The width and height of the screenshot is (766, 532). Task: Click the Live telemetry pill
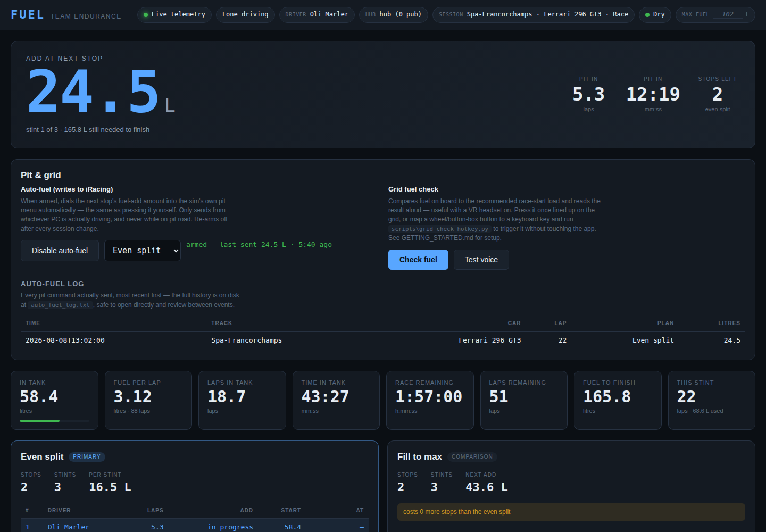174,14
